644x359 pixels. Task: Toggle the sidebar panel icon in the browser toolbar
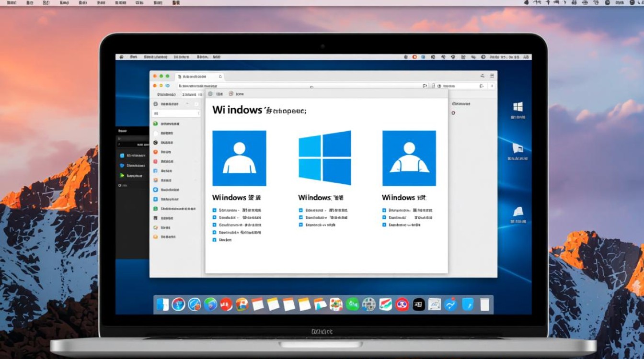[483, 75]
